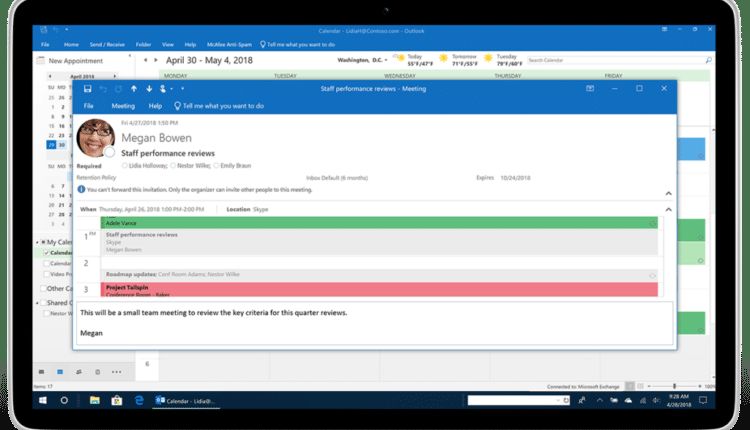Toggle the Other Calendars group checkbox
Viewport: 750px width, 430px height.
click(42, 288)
